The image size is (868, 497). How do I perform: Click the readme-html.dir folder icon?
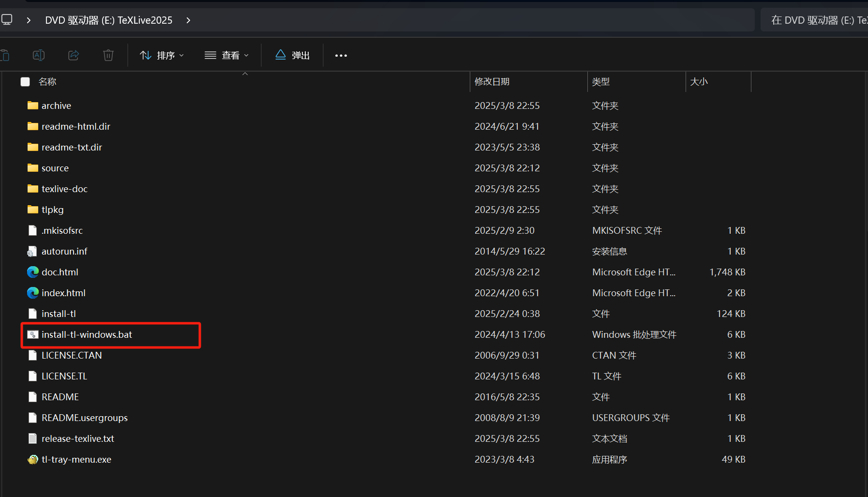(x=33, y=126)
